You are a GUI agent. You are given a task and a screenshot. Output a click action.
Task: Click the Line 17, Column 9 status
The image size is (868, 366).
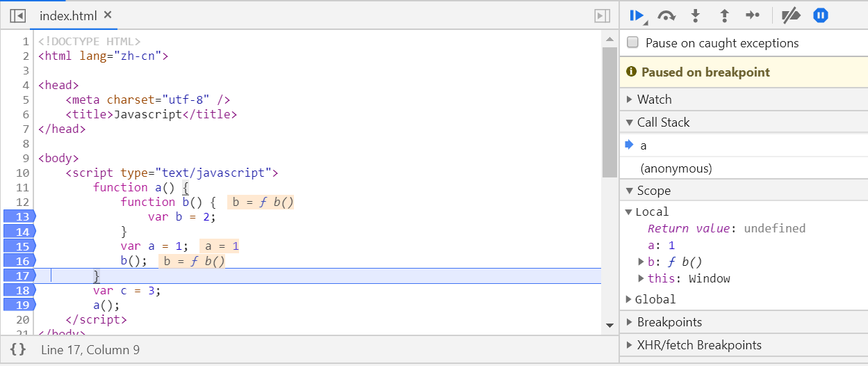tap(90, 350)
